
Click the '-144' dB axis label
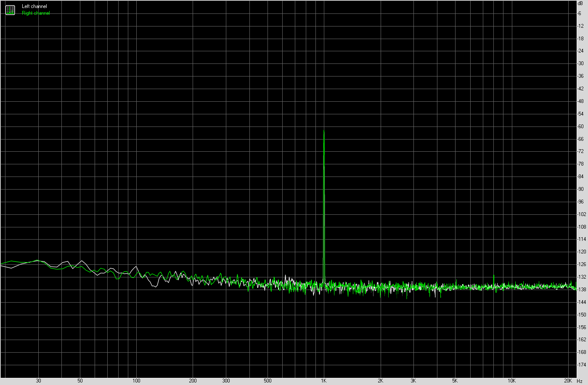tap(582, 302)
